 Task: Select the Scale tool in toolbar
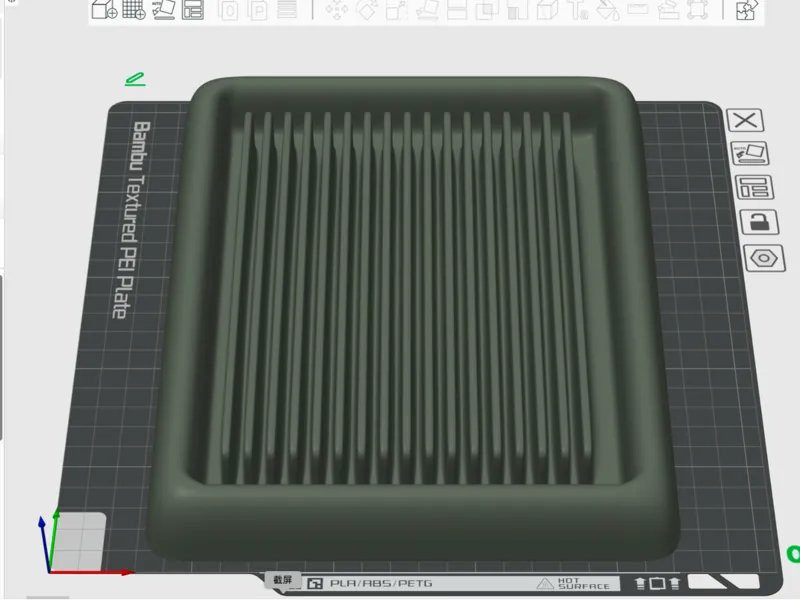pyautogui.click(x=396, y=10)
